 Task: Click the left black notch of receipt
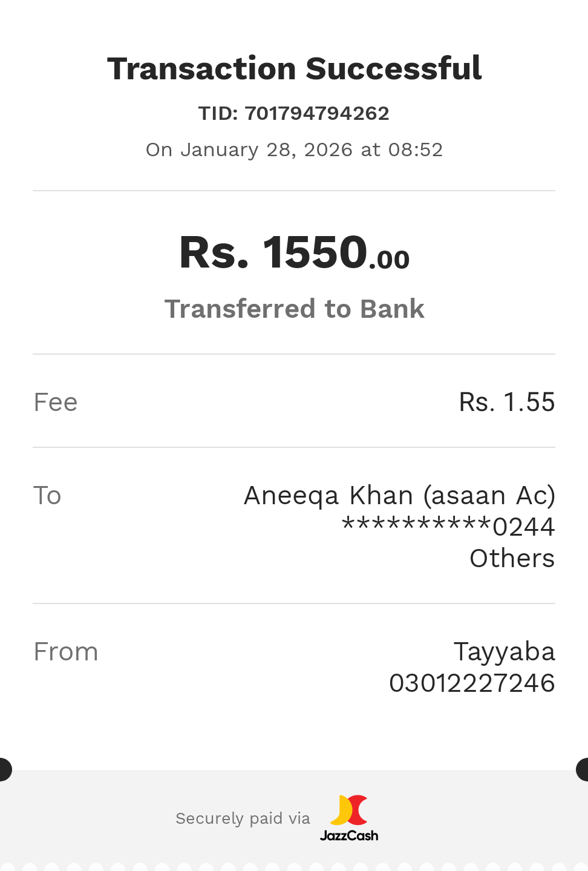tap(4, 769)
